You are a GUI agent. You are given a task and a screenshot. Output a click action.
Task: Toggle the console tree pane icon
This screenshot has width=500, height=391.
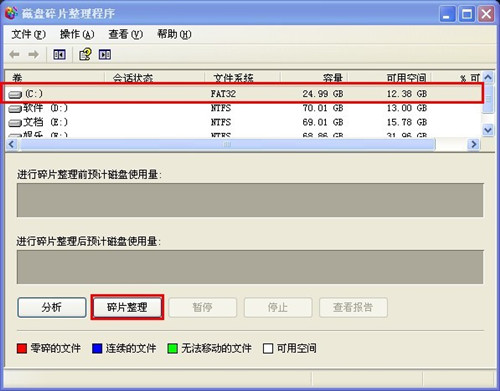59,54
